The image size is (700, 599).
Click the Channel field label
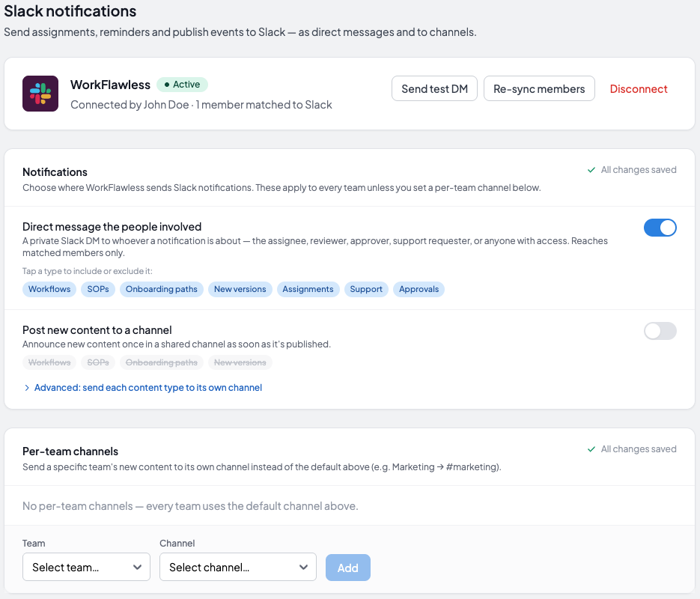(177, 543)
